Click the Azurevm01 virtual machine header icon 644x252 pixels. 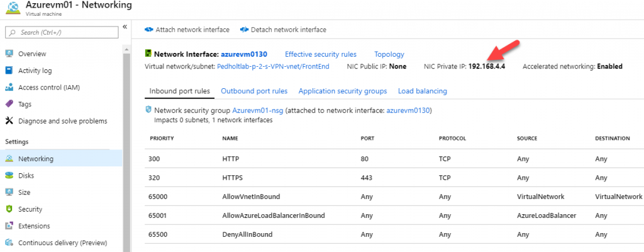(x=12, y=9)
